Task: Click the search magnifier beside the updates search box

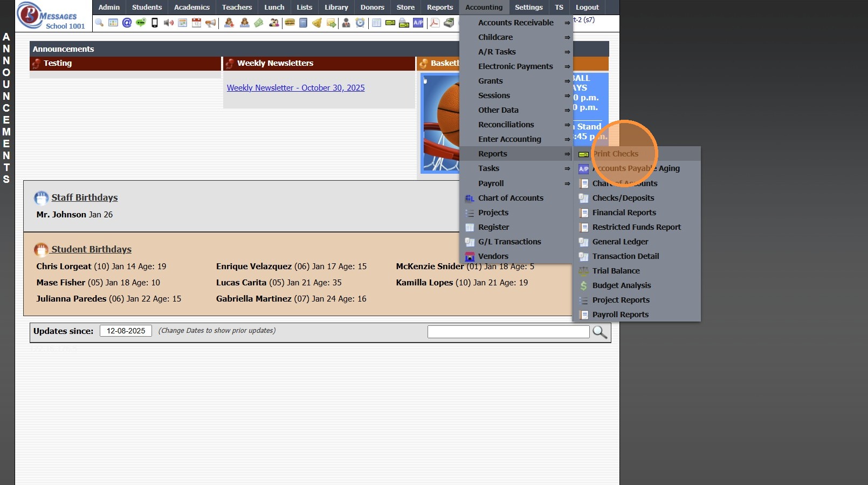Action: 600,332
